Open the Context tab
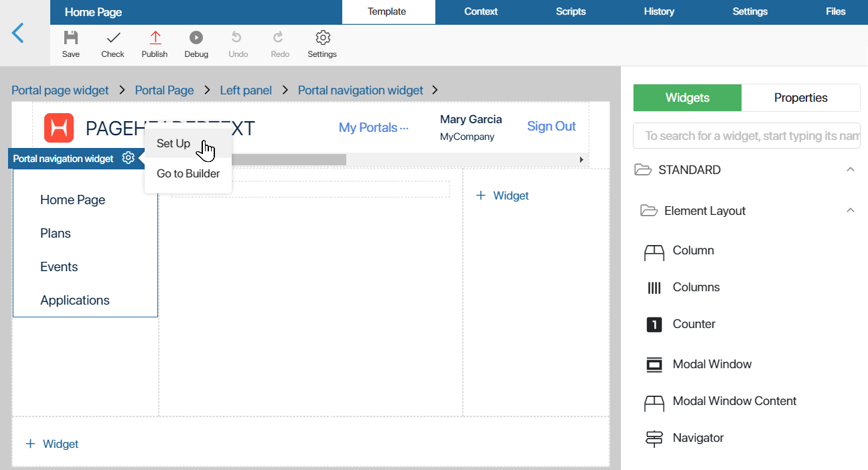Viewport: 868px width, 470px height. (481, 11)
